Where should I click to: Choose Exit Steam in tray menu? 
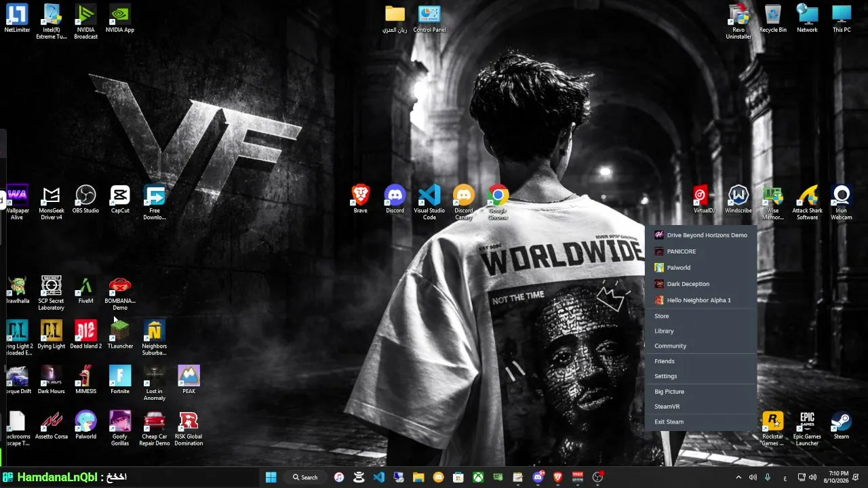(x=701, y=422)
